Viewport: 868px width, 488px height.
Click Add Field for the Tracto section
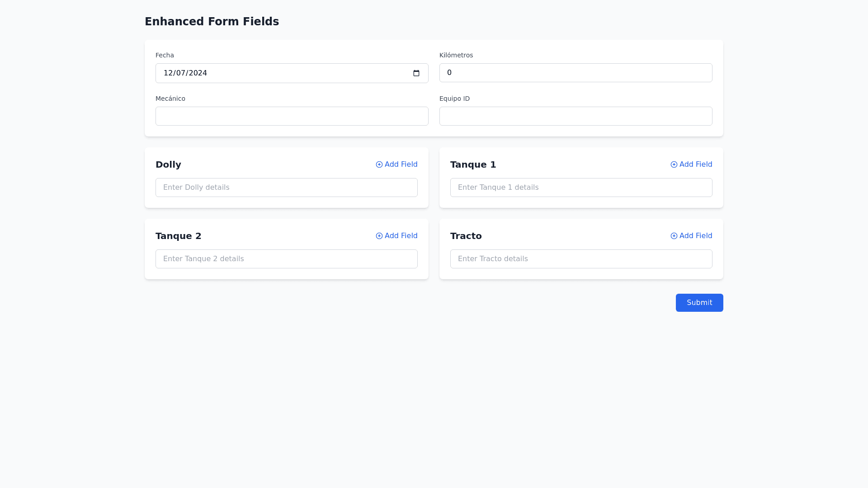tap(695, 236)
